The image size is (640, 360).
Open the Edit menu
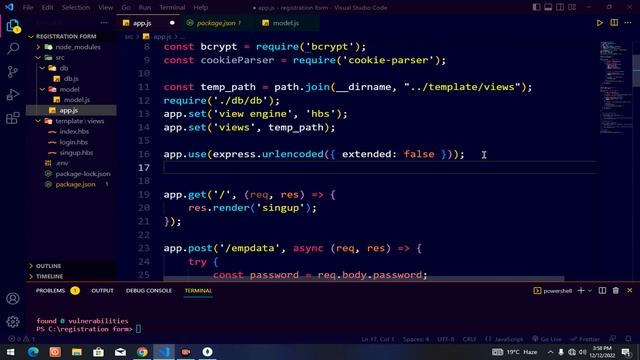[x=47, y=7]
